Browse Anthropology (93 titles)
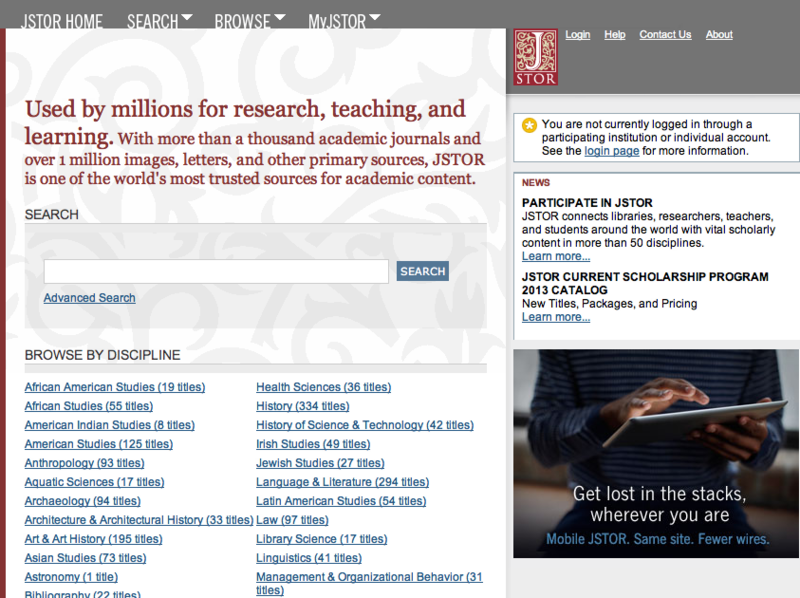800x598 pixels. tap(84, 463)
